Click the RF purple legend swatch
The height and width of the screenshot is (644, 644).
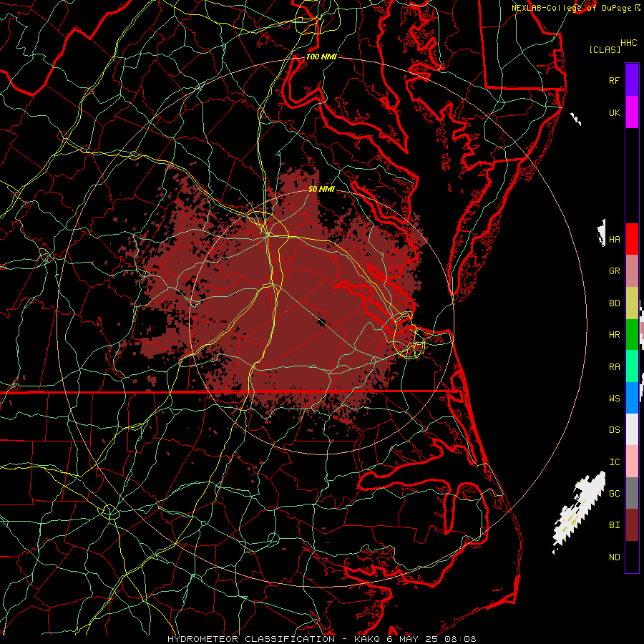coord(632,80)
